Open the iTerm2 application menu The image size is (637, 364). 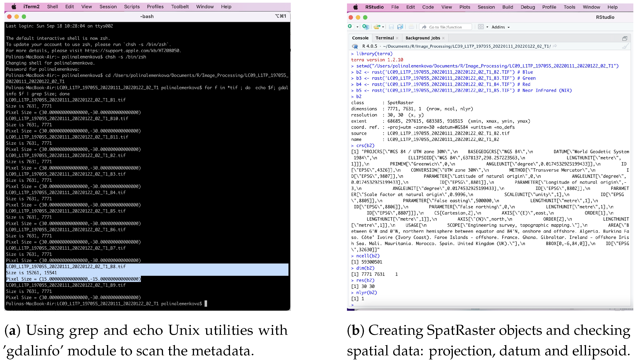(x=31, y=7)
